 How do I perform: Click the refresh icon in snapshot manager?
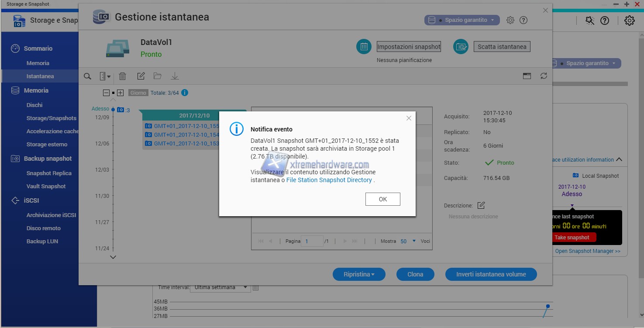click(544, 76)
